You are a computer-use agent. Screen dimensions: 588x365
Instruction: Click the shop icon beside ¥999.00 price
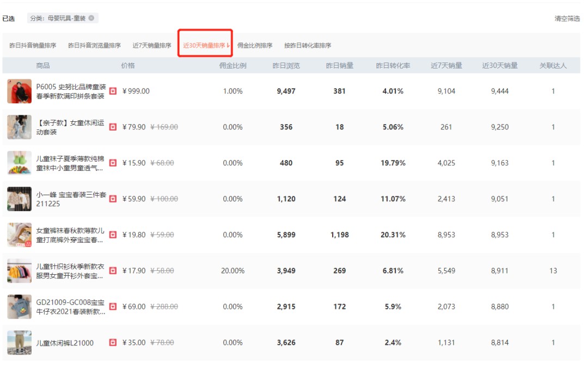pos(113,91)
